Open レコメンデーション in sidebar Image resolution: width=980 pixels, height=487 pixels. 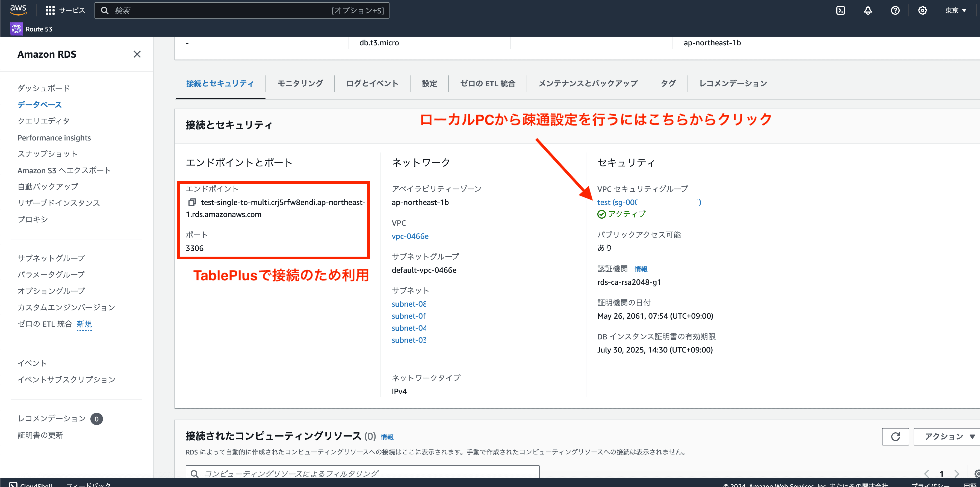[x=52, y=418]
